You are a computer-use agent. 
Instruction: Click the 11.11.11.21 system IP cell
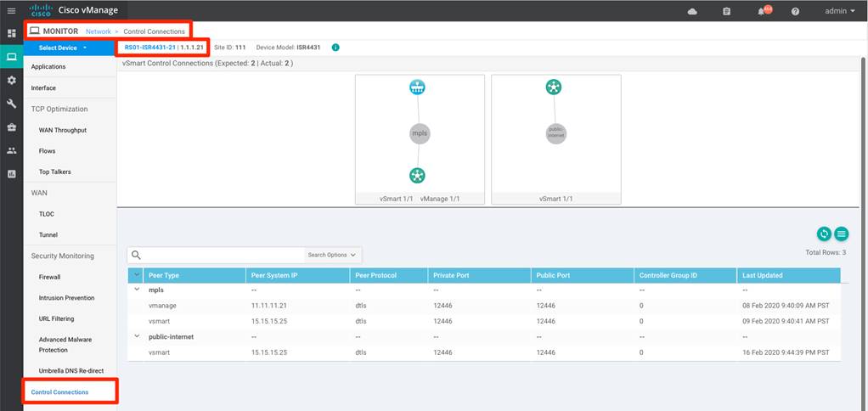(269, 306)
